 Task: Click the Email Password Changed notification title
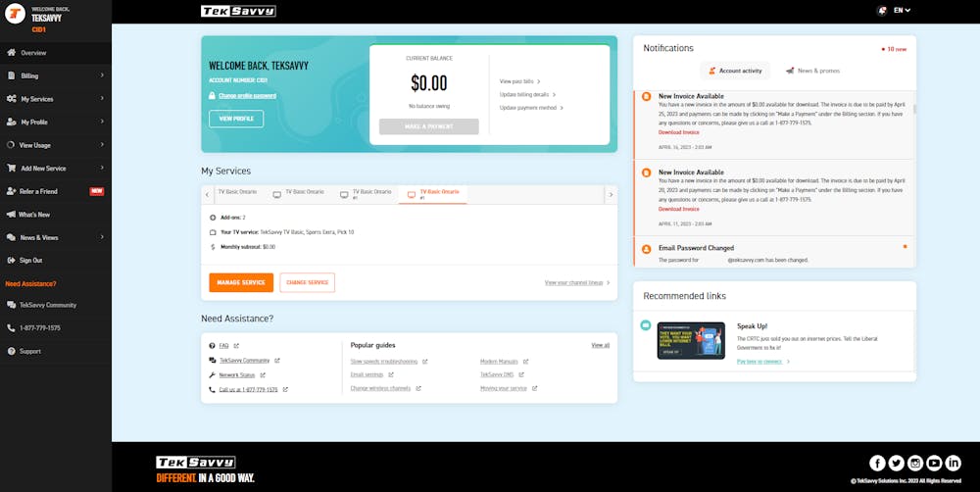pos(696,248)
